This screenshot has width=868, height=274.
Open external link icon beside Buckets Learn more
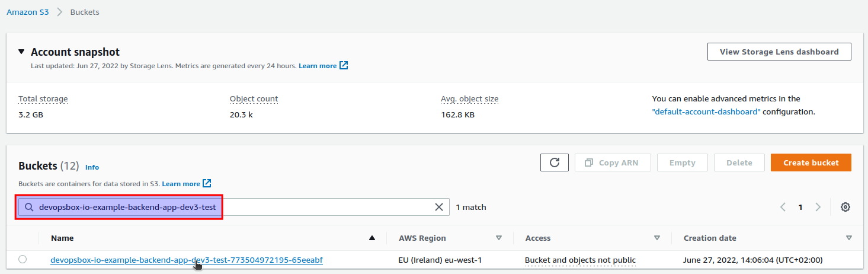click(207, 183)
